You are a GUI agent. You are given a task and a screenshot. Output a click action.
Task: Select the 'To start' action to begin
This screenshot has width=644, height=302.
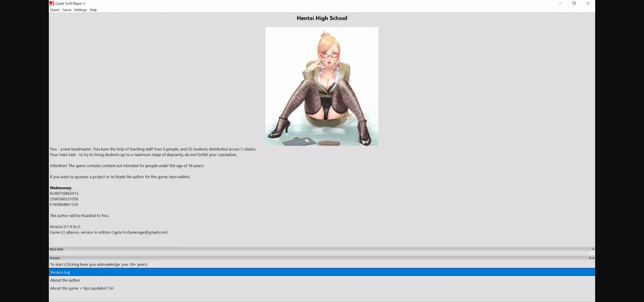click(98, 264)
